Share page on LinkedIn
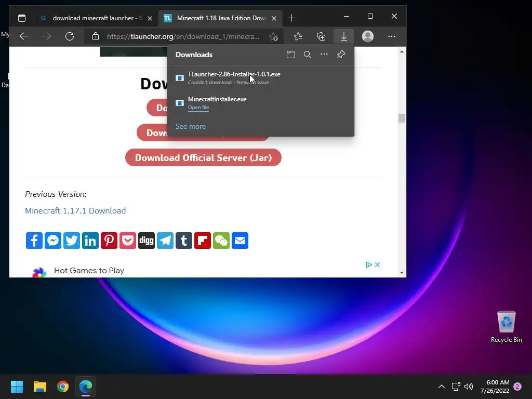Screen dimensions: 532x399 pos(90,241)
